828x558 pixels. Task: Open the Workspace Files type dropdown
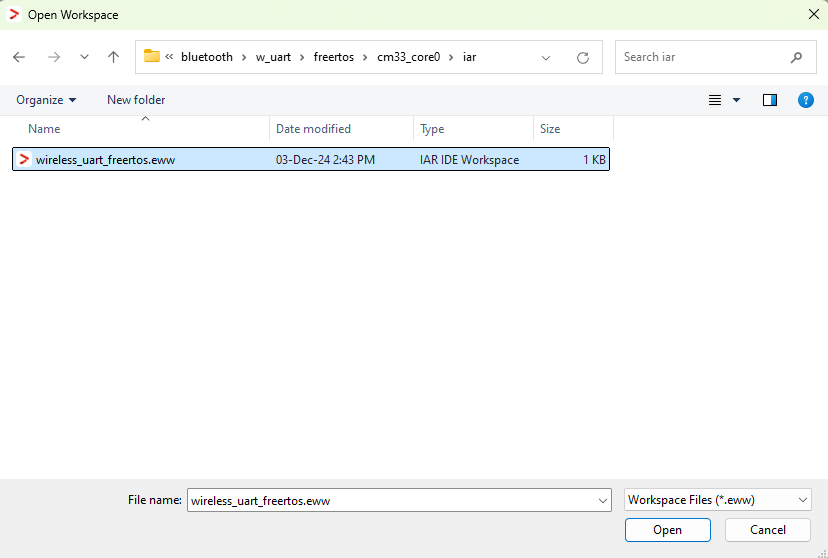point(717,500)
